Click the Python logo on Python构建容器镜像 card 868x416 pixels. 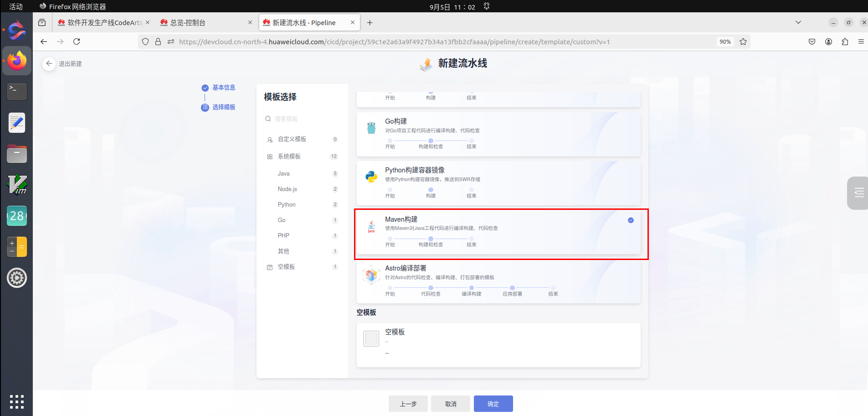[371, 177]
